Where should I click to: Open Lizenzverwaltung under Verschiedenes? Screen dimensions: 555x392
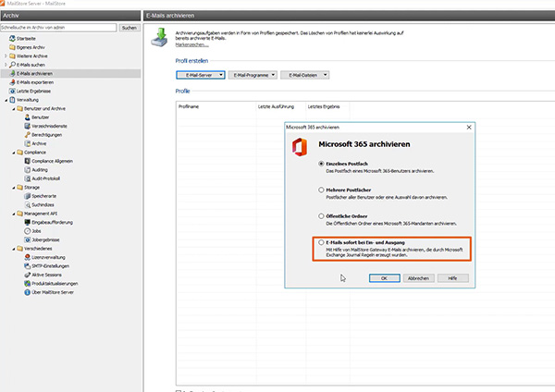point(47,259)
